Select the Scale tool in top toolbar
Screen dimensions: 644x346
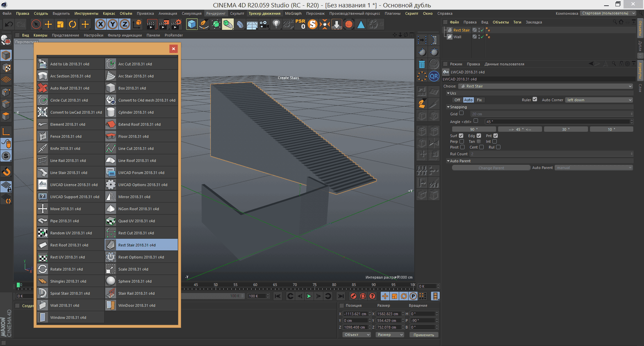click(60, 24)
